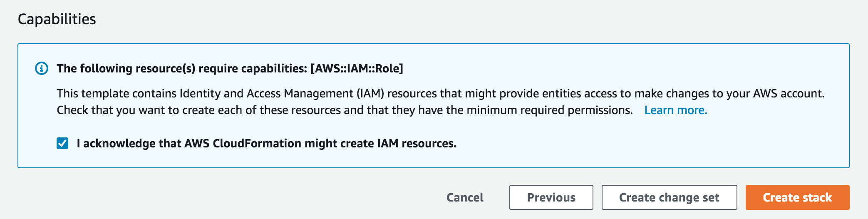Click 'The following resource(s) require capabilities' heading
The image size is (868, 219).
tap(182, 68)
